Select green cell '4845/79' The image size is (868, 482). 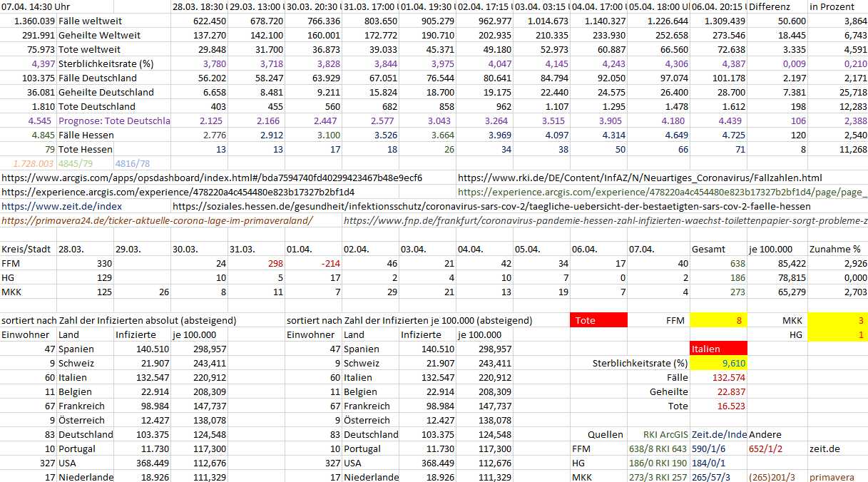point(86,163)
